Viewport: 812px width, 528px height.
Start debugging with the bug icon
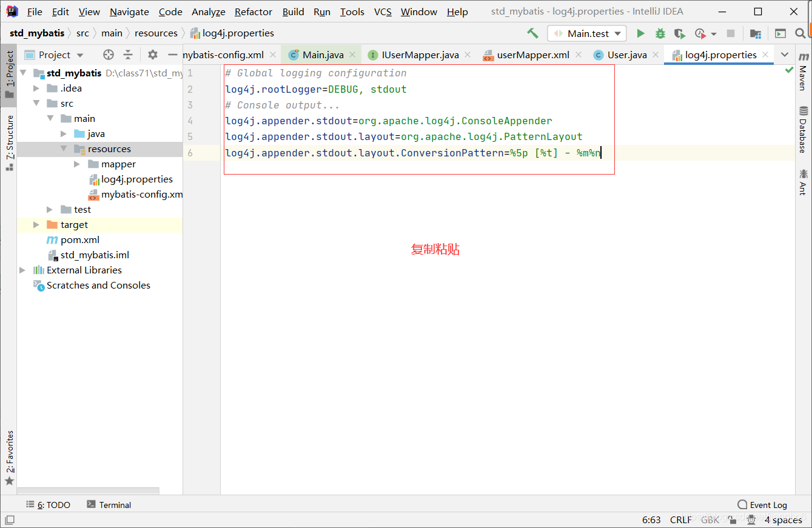click(x=660, y=33)
